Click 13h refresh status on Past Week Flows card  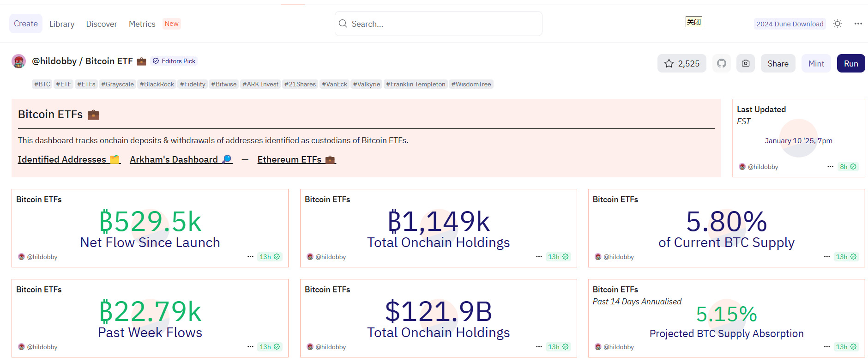270,347
